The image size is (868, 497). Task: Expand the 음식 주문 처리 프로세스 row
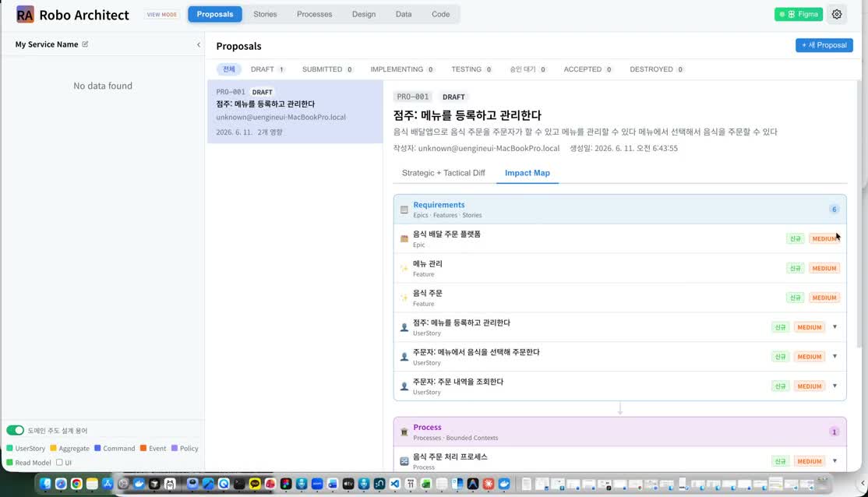[x=834, y=461]
